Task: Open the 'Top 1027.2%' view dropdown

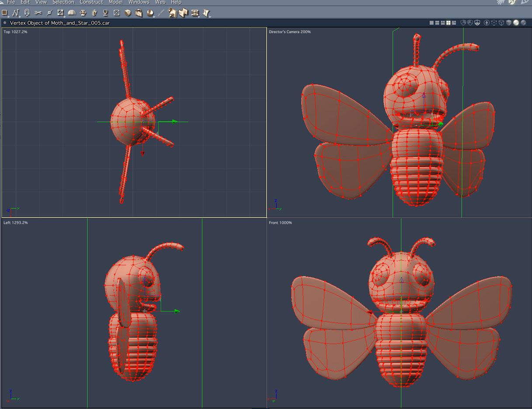Action: (15, 32)
